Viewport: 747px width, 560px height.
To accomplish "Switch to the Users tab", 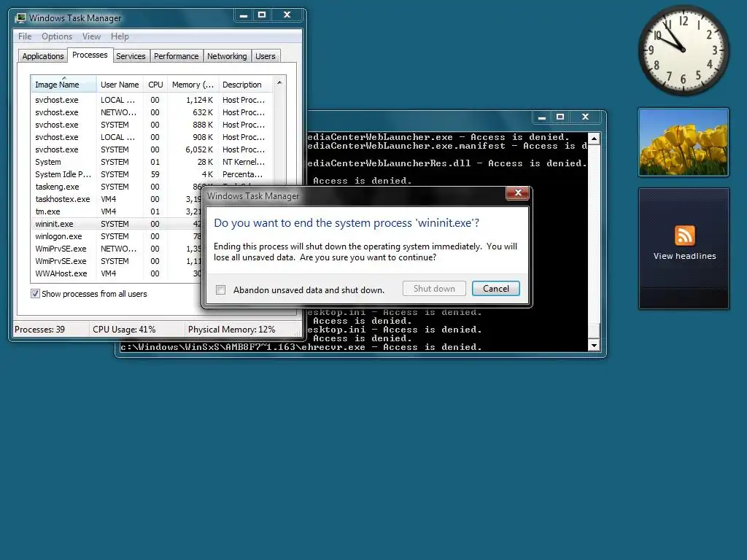I will pyautogui.click(x=265, y=56).
